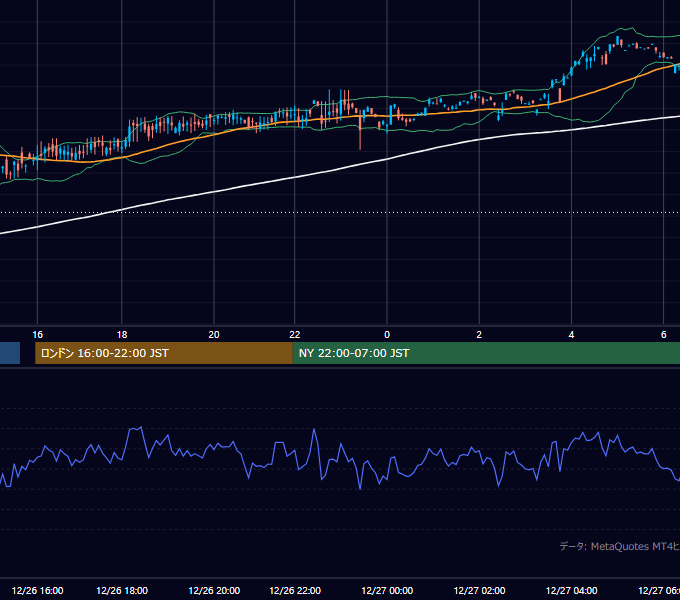Screen dimensions: 680x600
Task: Click the MetaQuotes MT4 data source text
Action: tap(619, 546)
